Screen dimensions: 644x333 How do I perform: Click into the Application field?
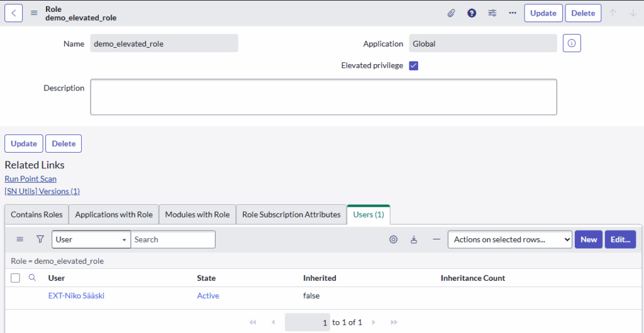point(483,43)
